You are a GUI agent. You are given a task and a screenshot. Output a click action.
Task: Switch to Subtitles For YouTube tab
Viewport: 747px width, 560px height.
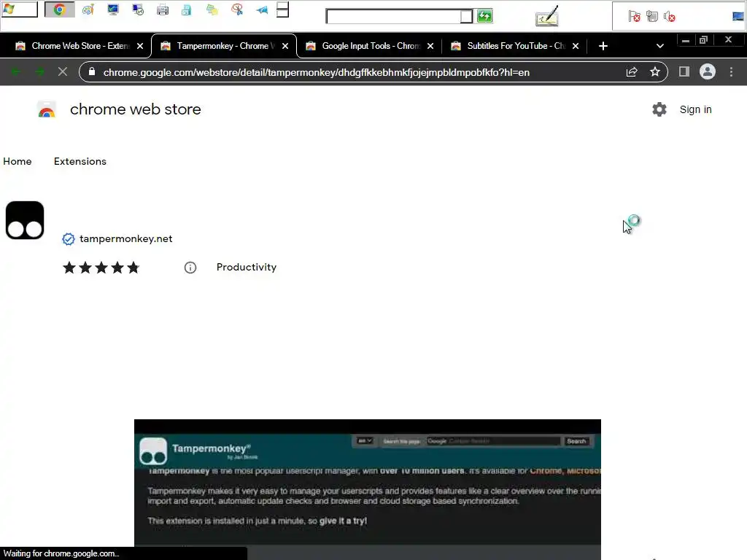[514, 46]
